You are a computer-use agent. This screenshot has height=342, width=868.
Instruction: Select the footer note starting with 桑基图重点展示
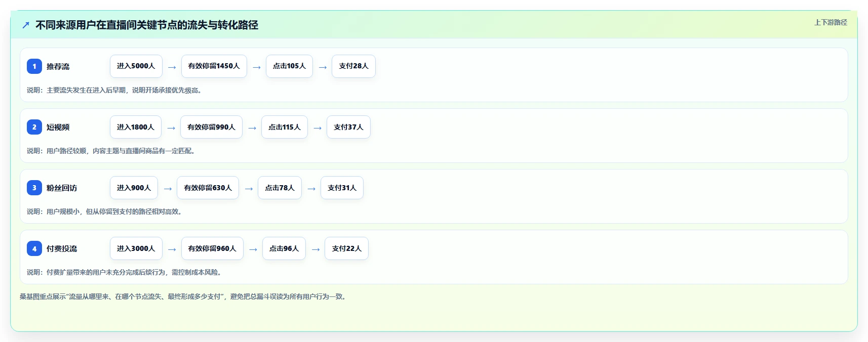(184, 296)
